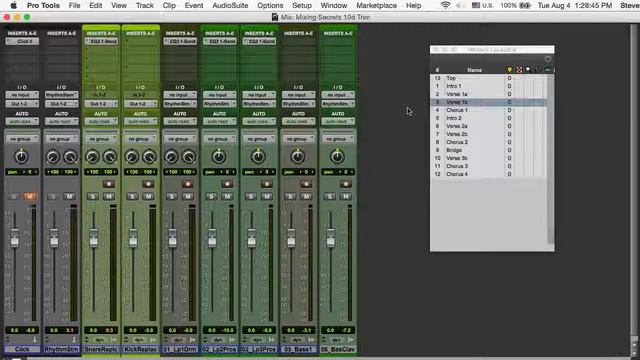The height and width of the screenshot is (360, 640).
Task: Open EQ3 1-Band insert on SnareReplc
Action: click(101, 41)
